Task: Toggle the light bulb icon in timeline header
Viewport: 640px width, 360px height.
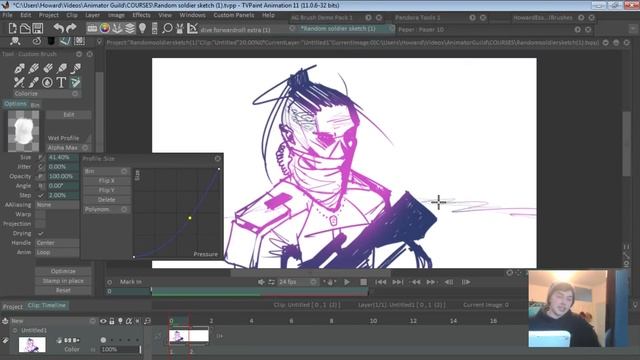Action: pyautogui.click(x=120, y=321)
